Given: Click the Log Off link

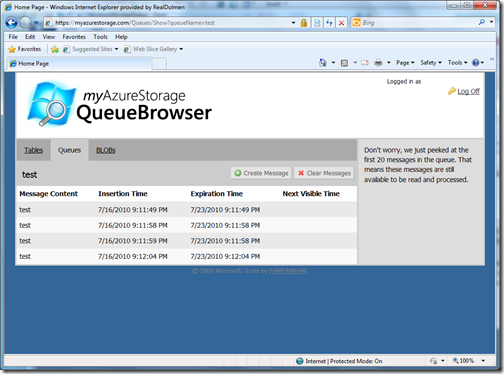Looking at the screenshot, I should click(468, 91).
